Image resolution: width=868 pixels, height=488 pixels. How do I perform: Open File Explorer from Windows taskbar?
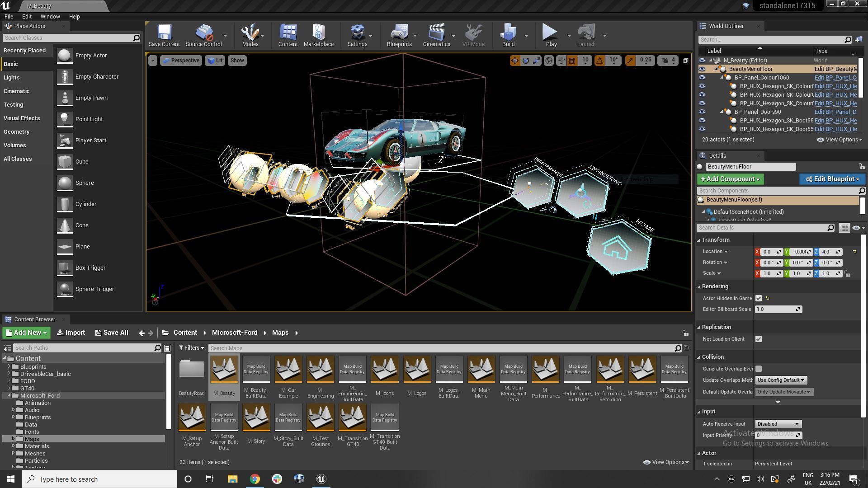[x=232, y=479]
